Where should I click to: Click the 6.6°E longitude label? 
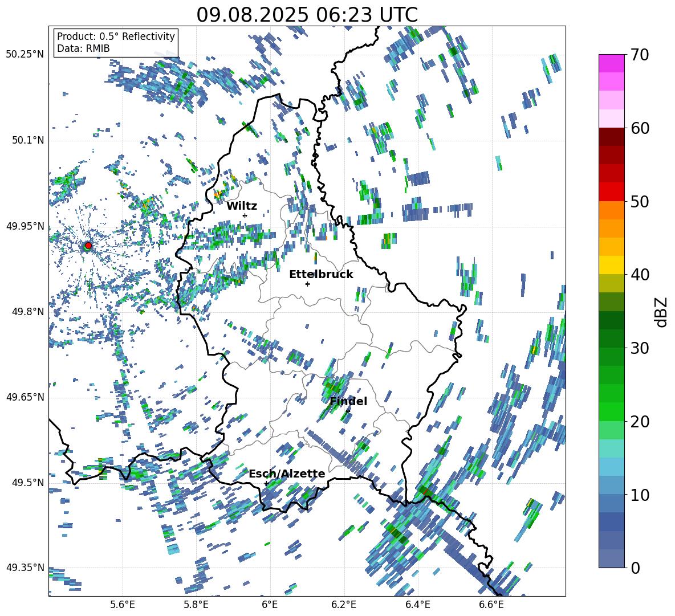(x=491, y=605)
